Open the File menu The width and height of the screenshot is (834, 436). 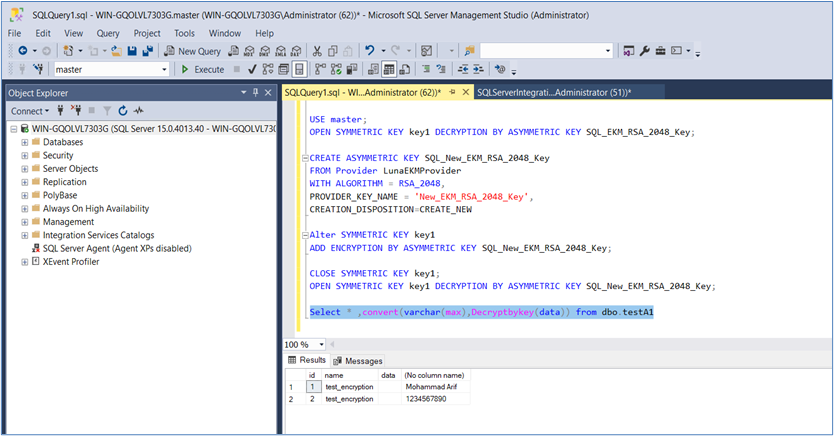point(14,33)
